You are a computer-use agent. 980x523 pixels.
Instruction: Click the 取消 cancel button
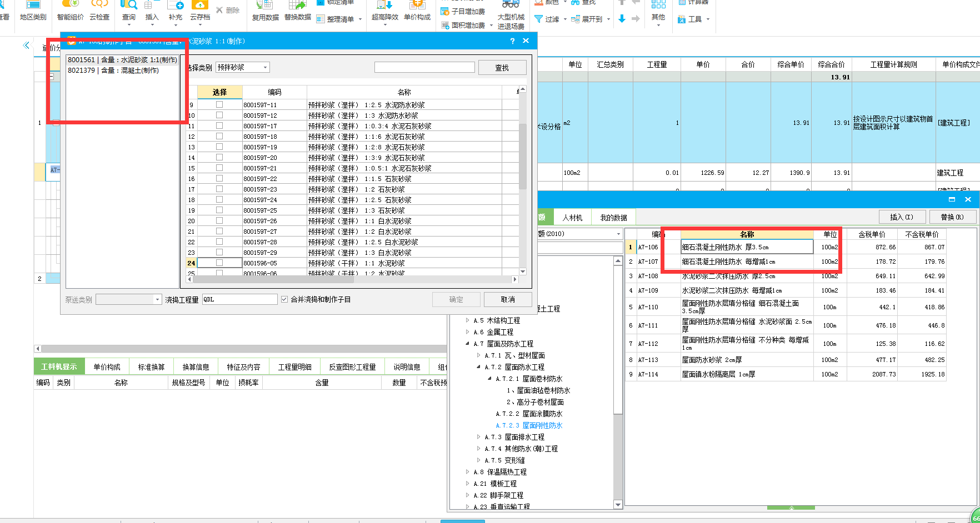[508, 299]
